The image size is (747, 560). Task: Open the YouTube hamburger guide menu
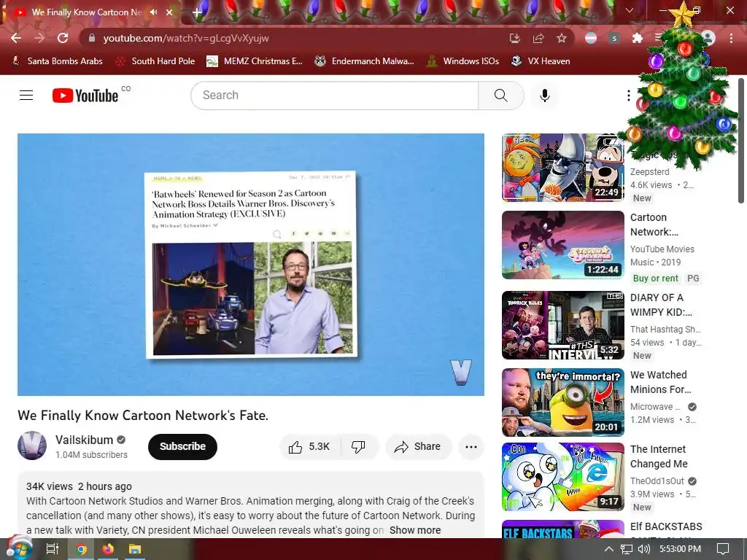pos(26,96)
